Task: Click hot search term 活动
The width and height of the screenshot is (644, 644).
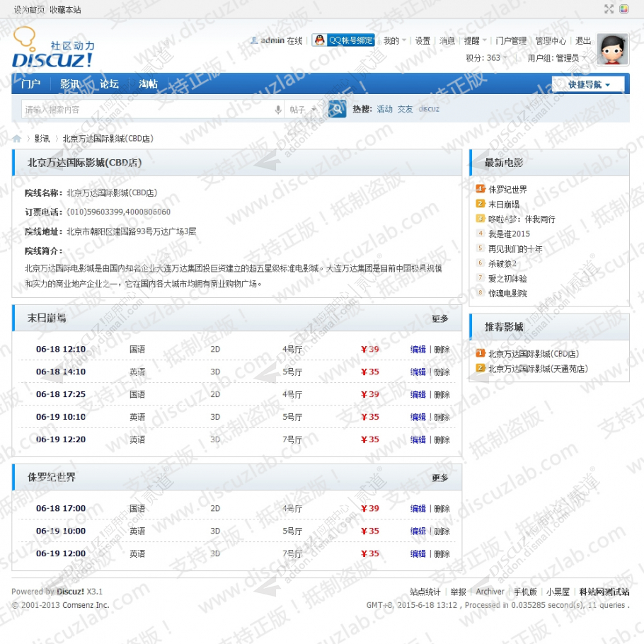Action: (385, 109)
